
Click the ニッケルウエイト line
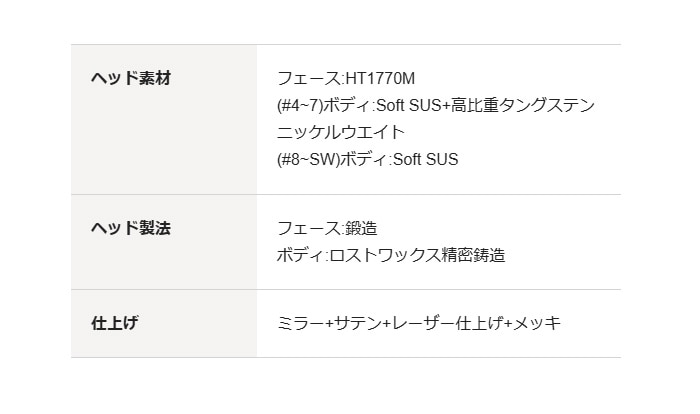pyautogui.click(x=341, y=132)
